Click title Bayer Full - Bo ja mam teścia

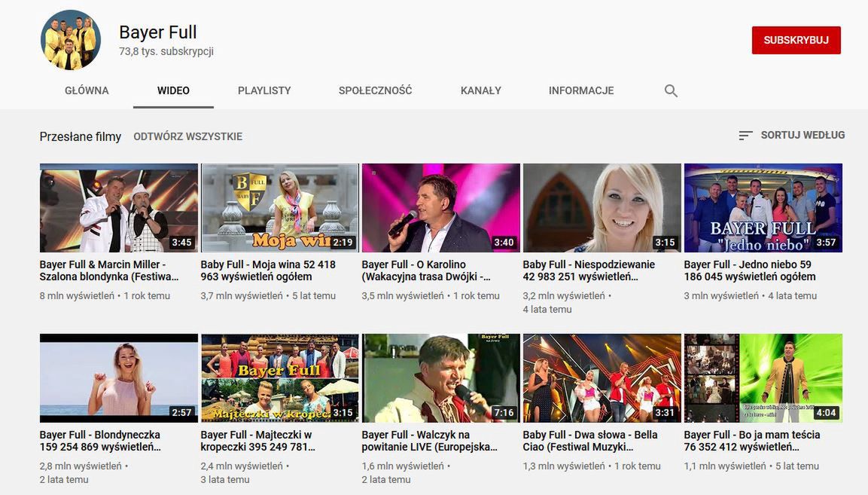(x=752, y=441)
